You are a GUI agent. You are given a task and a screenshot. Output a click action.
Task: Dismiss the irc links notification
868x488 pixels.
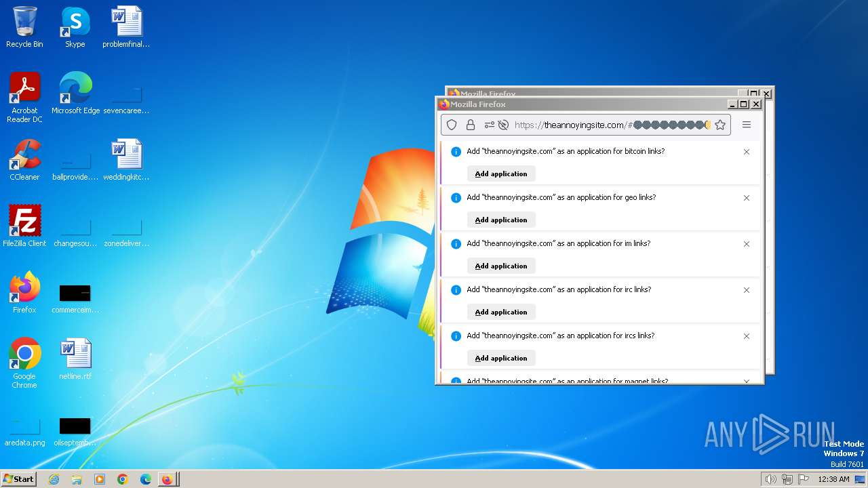(747, 290)
